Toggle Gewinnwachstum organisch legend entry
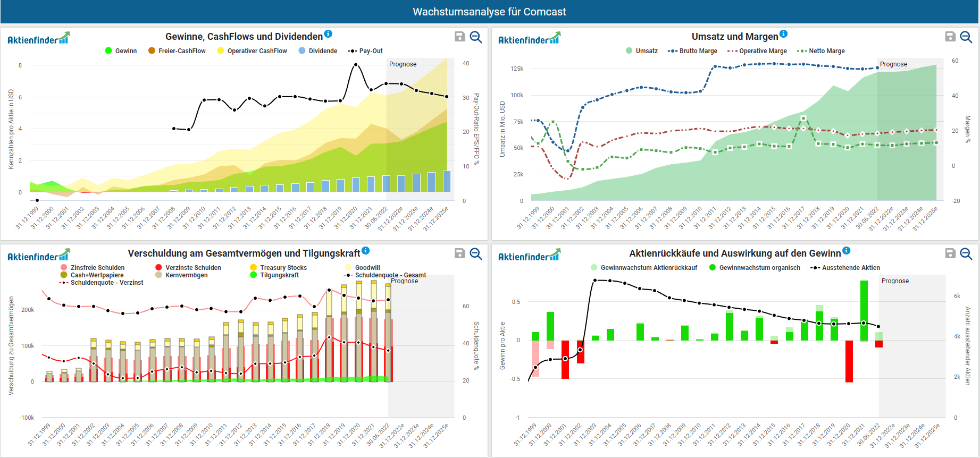This screenshot has height=458, width=980. coord(755,268)
